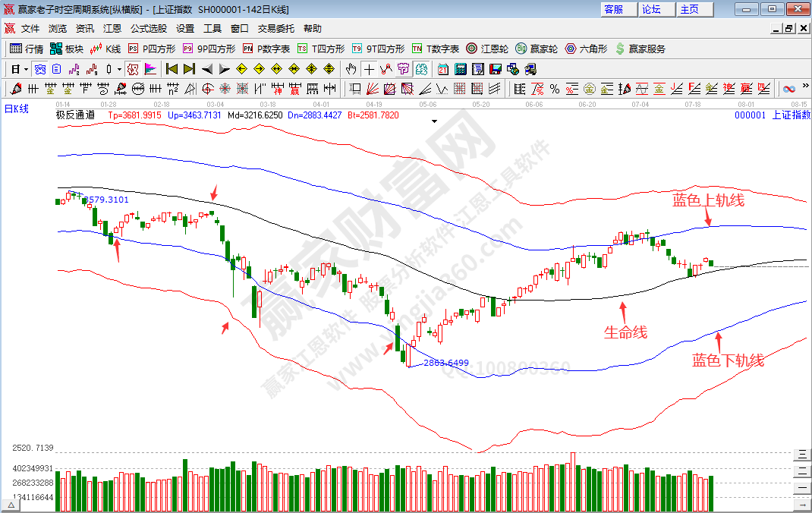Click the up-triangle button at bottom-left corner
This screenshot has width=812, height=513.
click(x=11, y=505)
